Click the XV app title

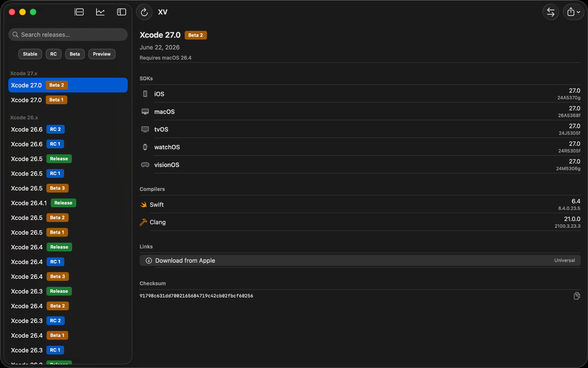[163, 12]
